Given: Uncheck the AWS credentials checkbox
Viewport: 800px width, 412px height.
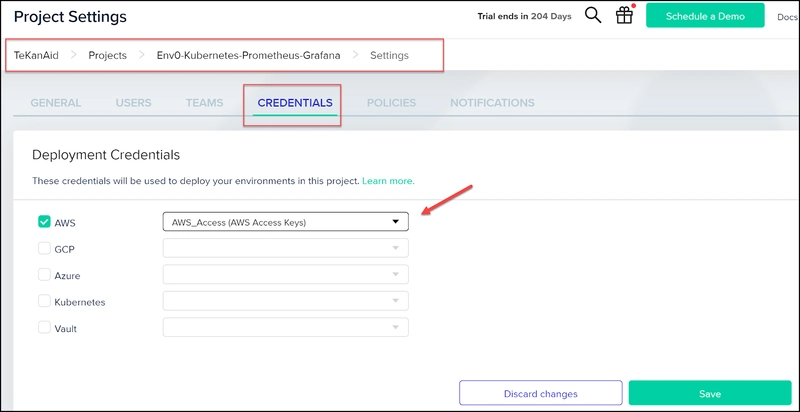Looking at the screenshot, I should [x=44, y=222].
